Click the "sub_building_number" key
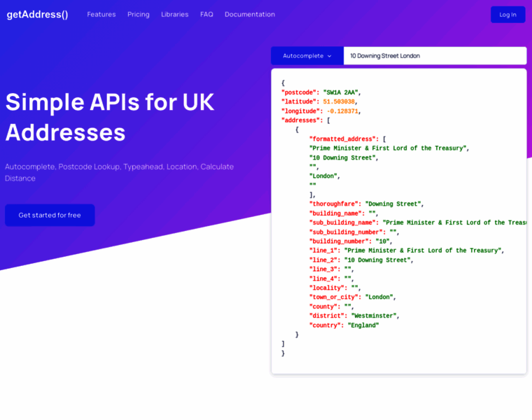Image resolution: width=532 pixels, height=420 pixels. (x=346, y=232)
